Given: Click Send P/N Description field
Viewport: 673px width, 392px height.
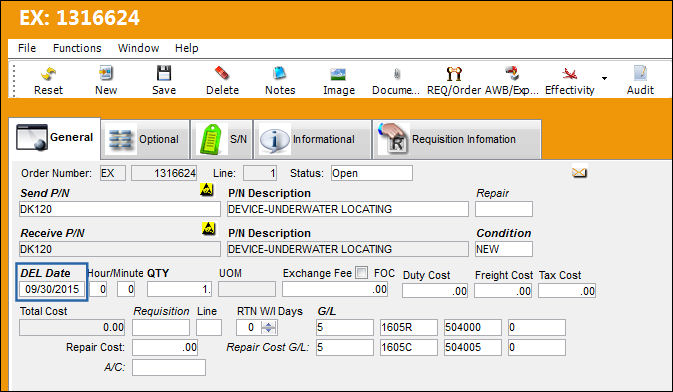Looking at the screenshot, I should click(x=348, y=209).
